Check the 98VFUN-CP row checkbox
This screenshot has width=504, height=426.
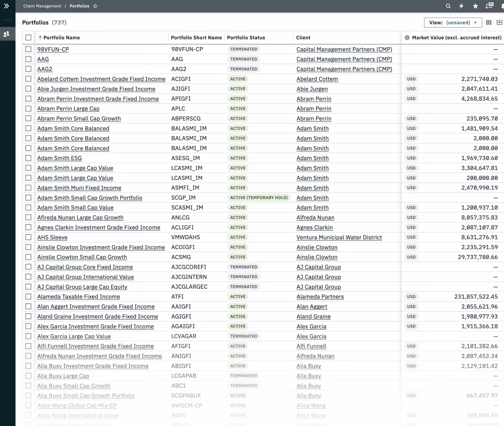[28, 49]
